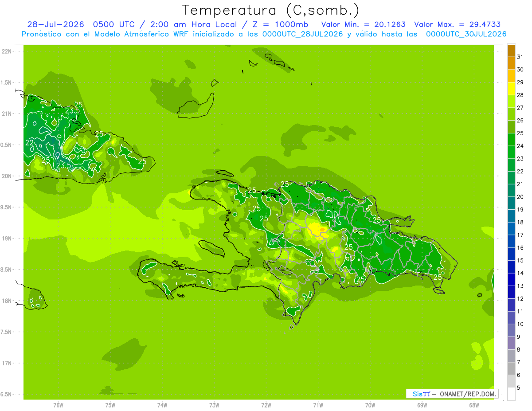Click the '0500 UTC' time text
Viewport: 532px width, 411px height.
coord(114,24)
